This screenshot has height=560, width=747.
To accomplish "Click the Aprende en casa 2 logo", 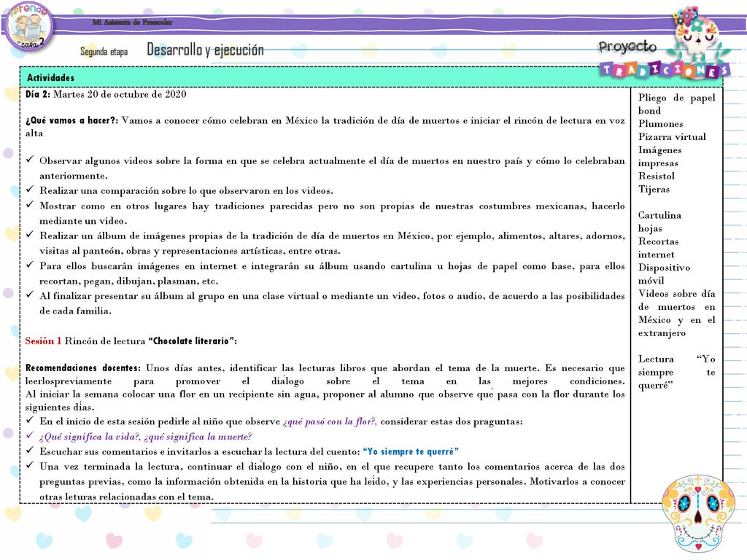I will point(28,27).
